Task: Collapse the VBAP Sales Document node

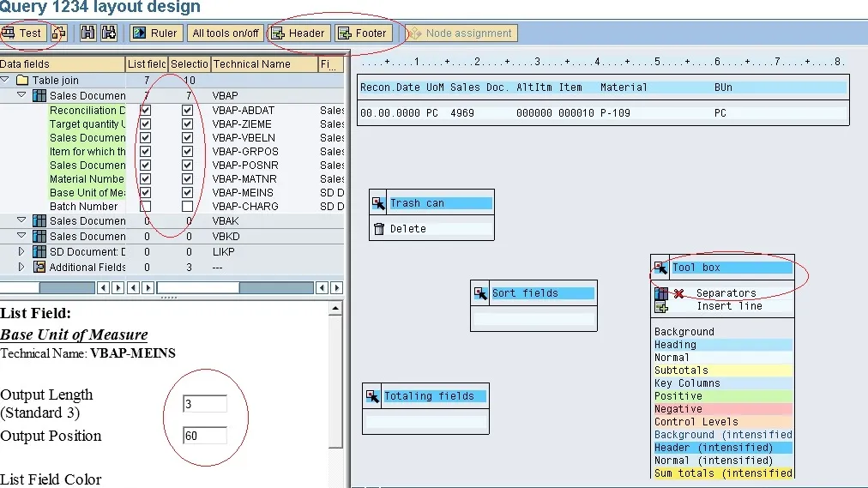Action: click(x=21, y=94)
